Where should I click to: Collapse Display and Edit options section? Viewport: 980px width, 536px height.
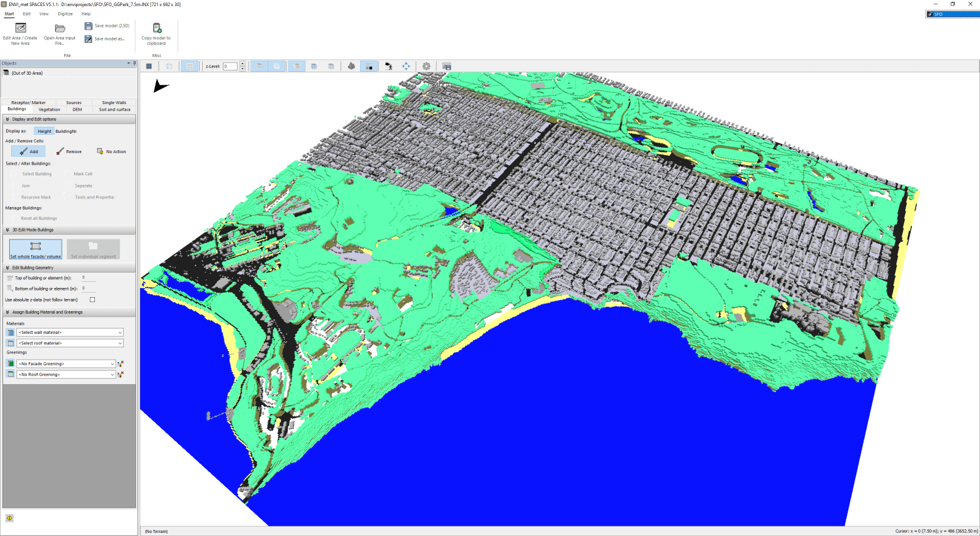point(7,119)
